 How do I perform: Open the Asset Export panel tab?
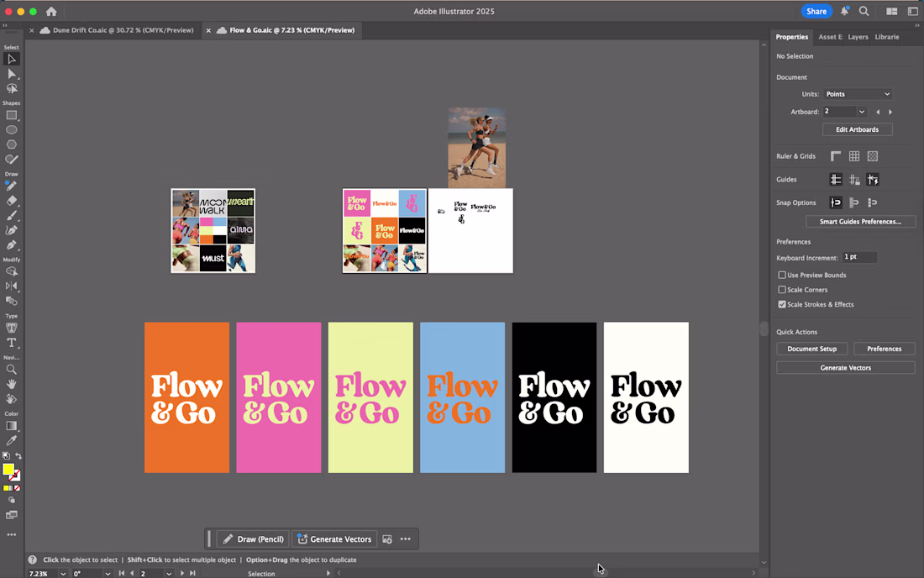click(x=830, y=36)
